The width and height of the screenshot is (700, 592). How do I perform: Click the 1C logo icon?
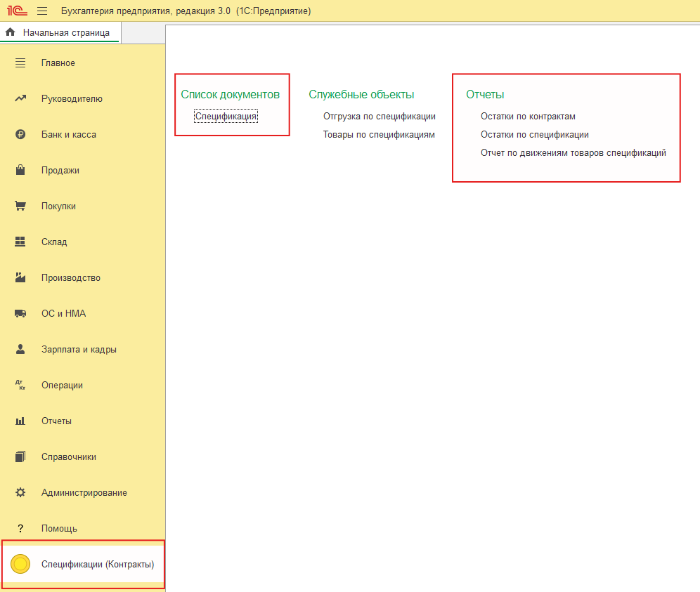coord(17,11)
